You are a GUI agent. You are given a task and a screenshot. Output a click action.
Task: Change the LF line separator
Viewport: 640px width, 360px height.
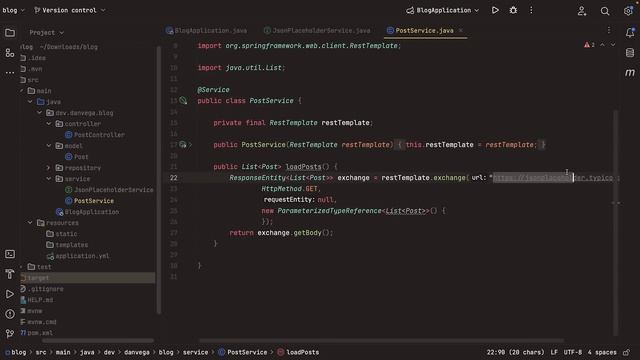point(554,352)
